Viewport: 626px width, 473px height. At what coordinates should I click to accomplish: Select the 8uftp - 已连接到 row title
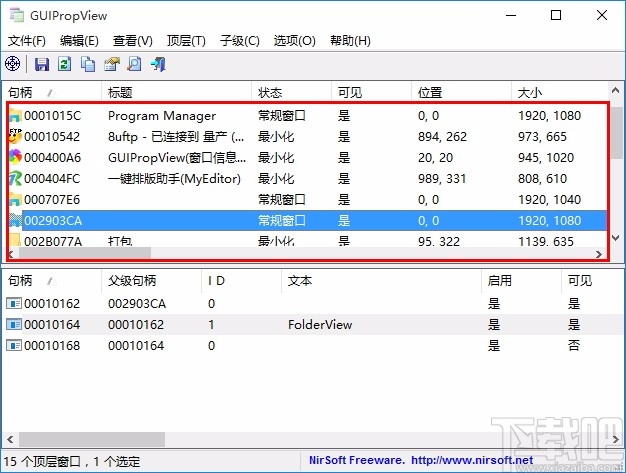176,137
